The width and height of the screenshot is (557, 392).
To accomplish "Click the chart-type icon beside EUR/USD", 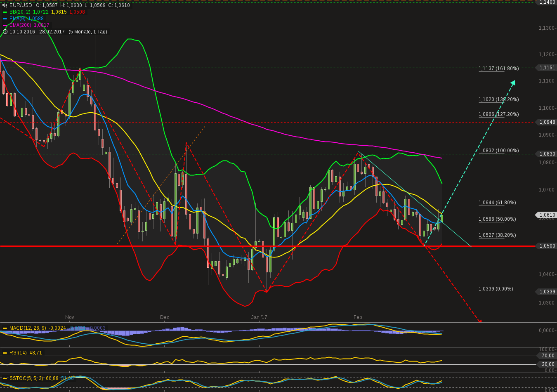I will (5, 5).
